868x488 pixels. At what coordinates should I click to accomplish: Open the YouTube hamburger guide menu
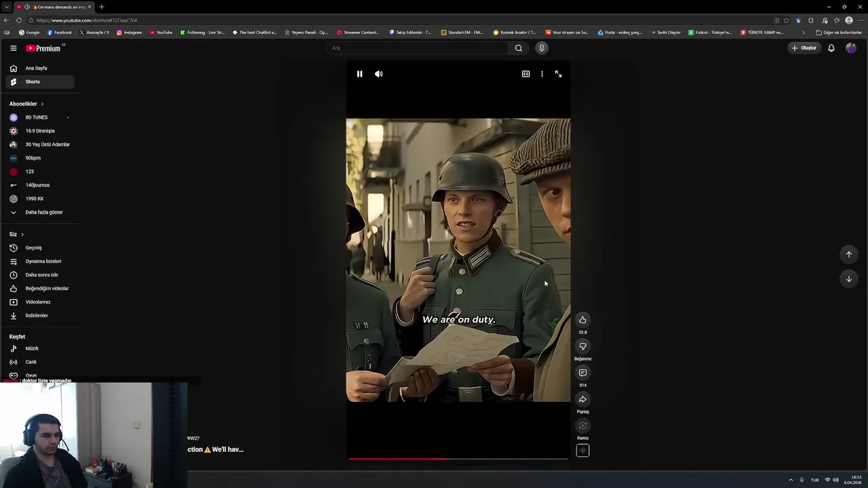pos(13,48)
